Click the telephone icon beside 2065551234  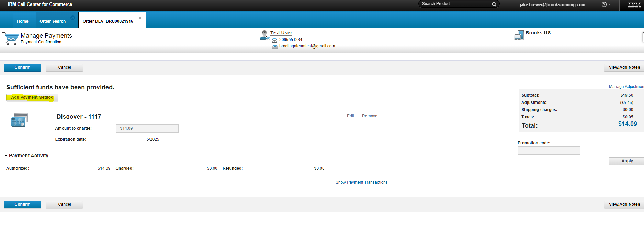(274, 40)
